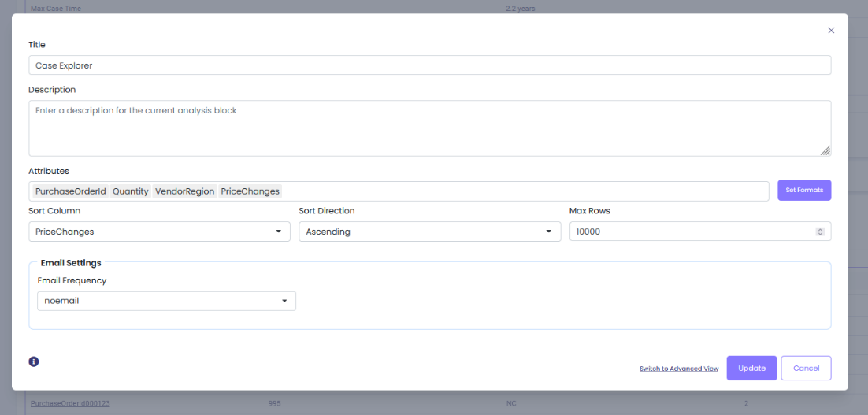868x415 pixels.
Task: Click the Title field containing Case Explorer
Action: [x=429, y=65]
